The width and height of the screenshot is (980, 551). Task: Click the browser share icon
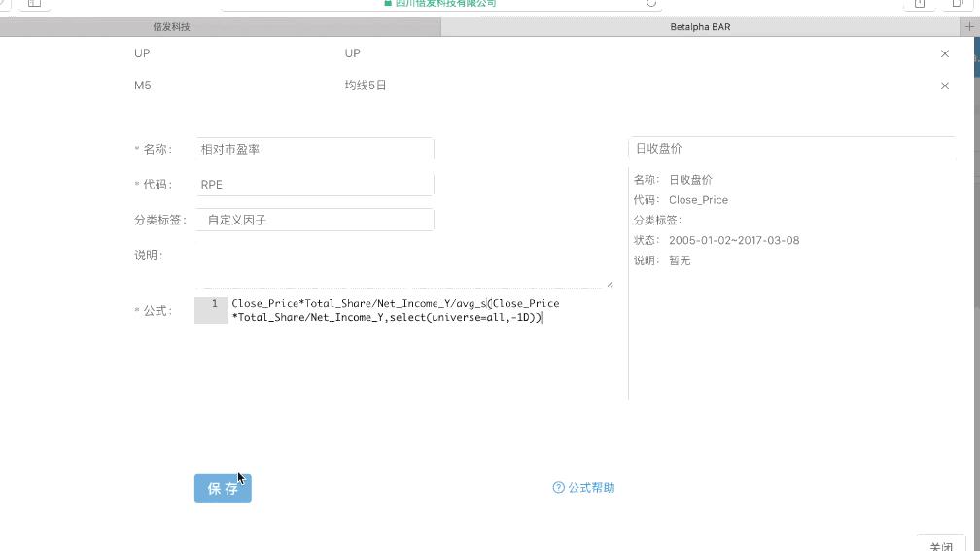pos(920,3)
